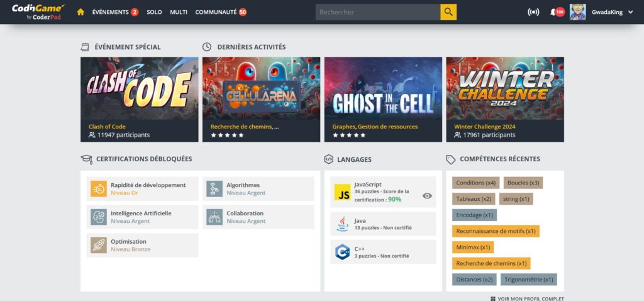Click the CodinGame logo
The height and width of the screenshot is (301, 644).
(x=38, y=12)
